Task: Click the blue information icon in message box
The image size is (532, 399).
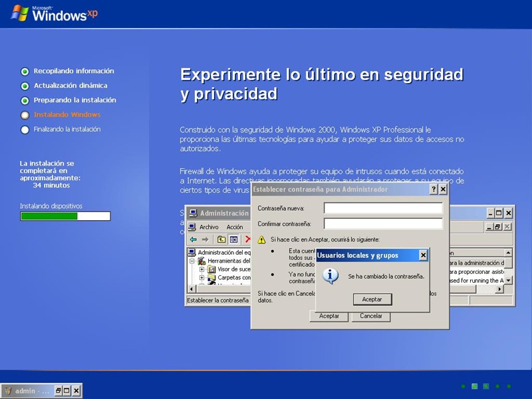Action: click(330, 276)
